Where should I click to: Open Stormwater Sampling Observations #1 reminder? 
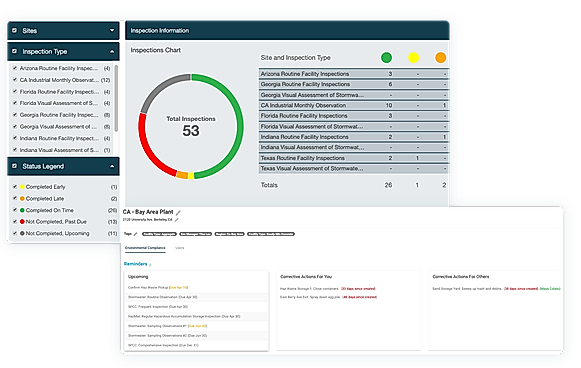click(x=167, y=326)
